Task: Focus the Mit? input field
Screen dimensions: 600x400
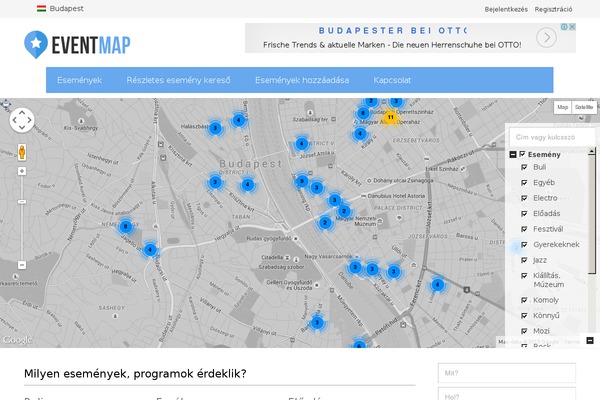Action: click(x=507, y=373)
